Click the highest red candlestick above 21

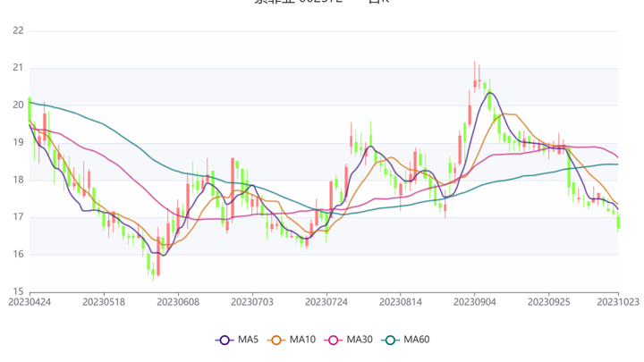[475, 83]
